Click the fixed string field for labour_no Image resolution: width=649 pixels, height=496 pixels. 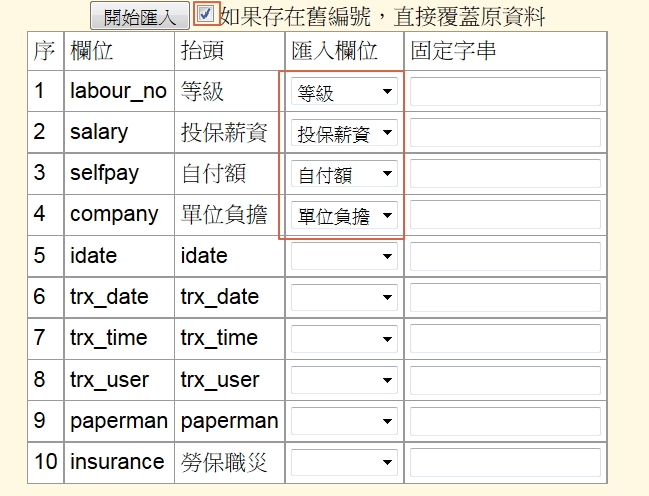pyautogui.click(x=505, y=92)
